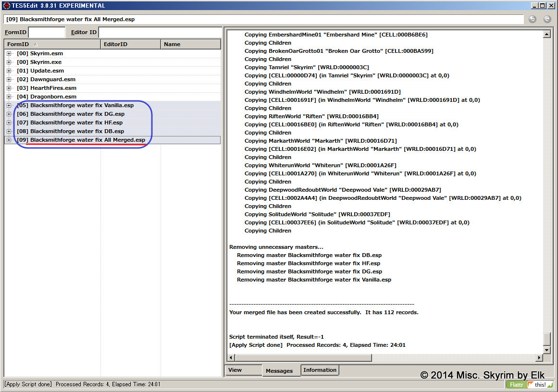The image size is (558, 392).
Task: Expand the [04] Dragonborn.esm node
Action: coord(9,97)
